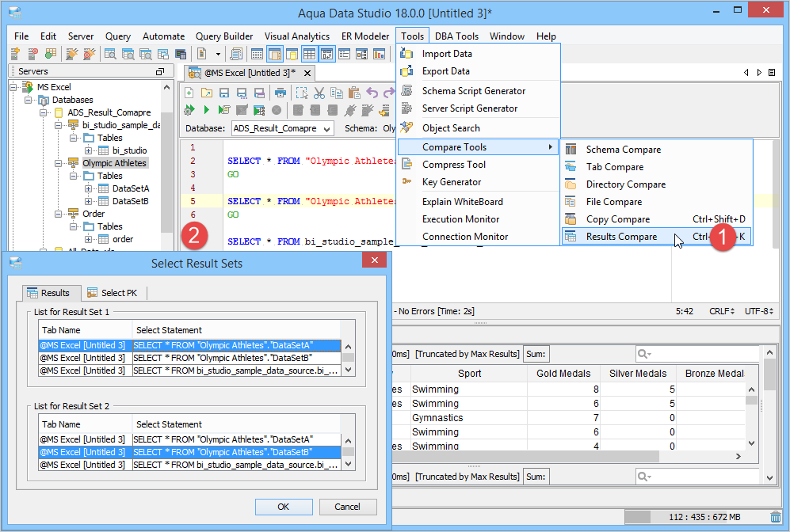The height and width of the screenshot is (532, 790).
Task: Open the Database ADS_Result_Comapre dropdown
Action: pos(282,128)
